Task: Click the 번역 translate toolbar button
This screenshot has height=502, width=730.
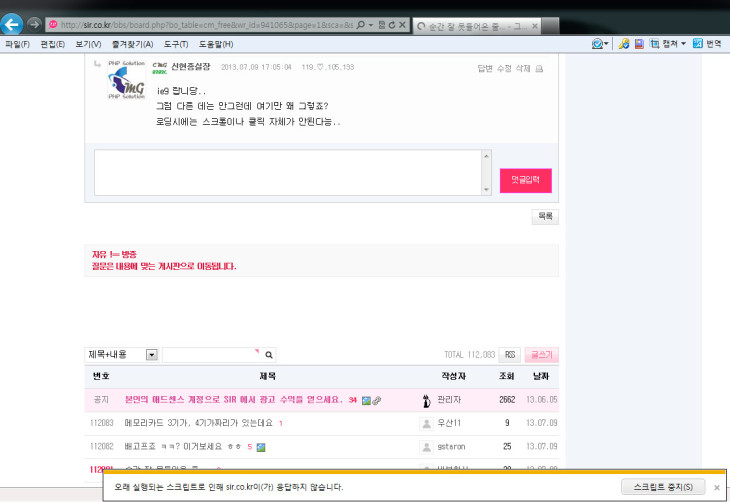Action: [x=707, y=44]
